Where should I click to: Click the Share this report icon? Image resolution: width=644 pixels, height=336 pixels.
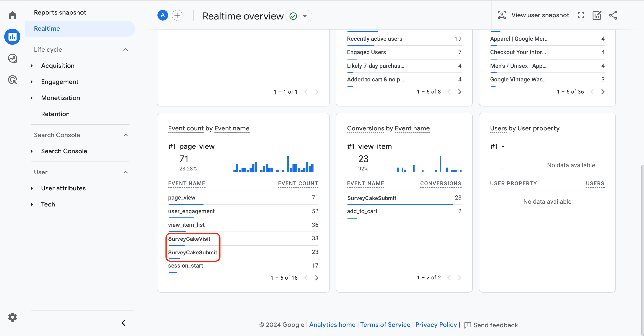(x=613, y=15)
